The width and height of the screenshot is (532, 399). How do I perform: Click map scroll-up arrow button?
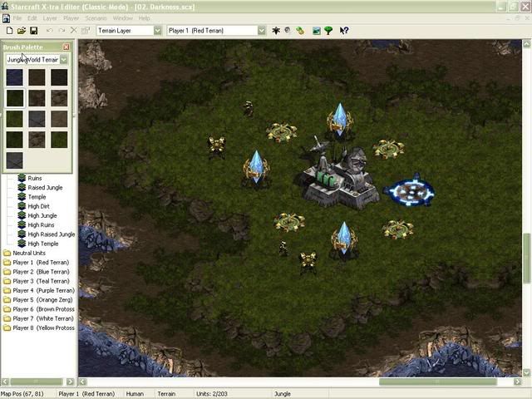[x=526, y=43]
